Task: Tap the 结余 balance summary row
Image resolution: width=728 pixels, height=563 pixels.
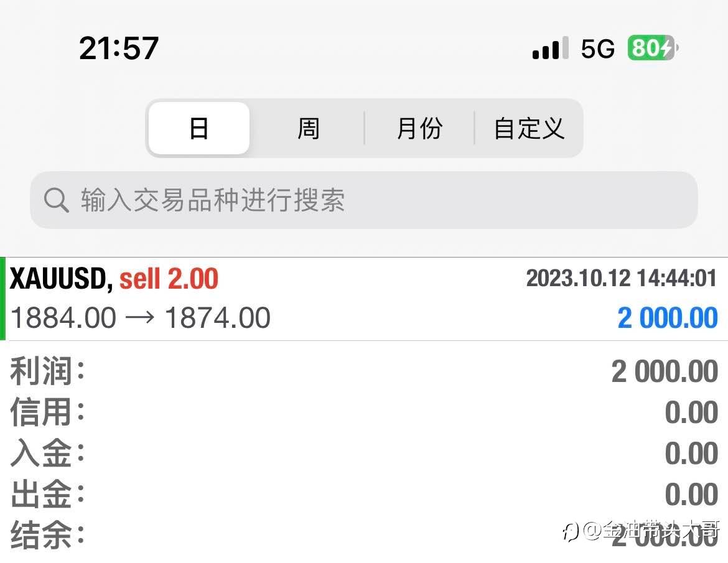Action: (x=364, y=534)
